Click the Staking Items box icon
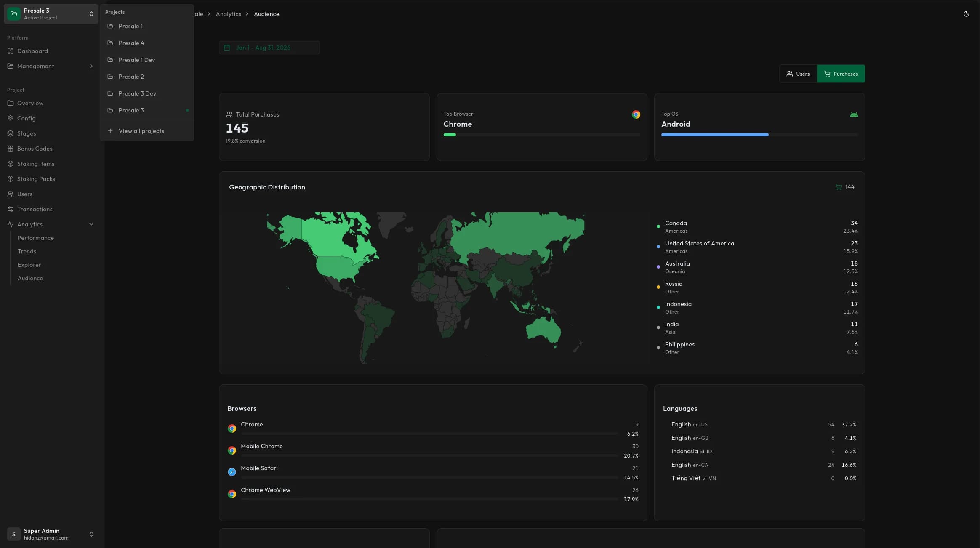Image resolution: width=980 pixels, height=548 pixels. (11, 164)
